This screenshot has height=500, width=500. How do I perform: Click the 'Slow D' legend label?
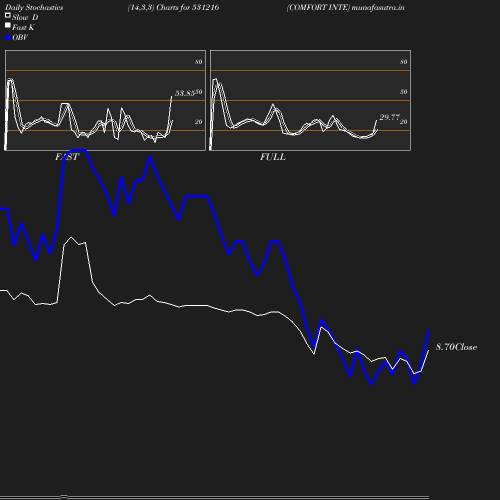tap(25, 18)
